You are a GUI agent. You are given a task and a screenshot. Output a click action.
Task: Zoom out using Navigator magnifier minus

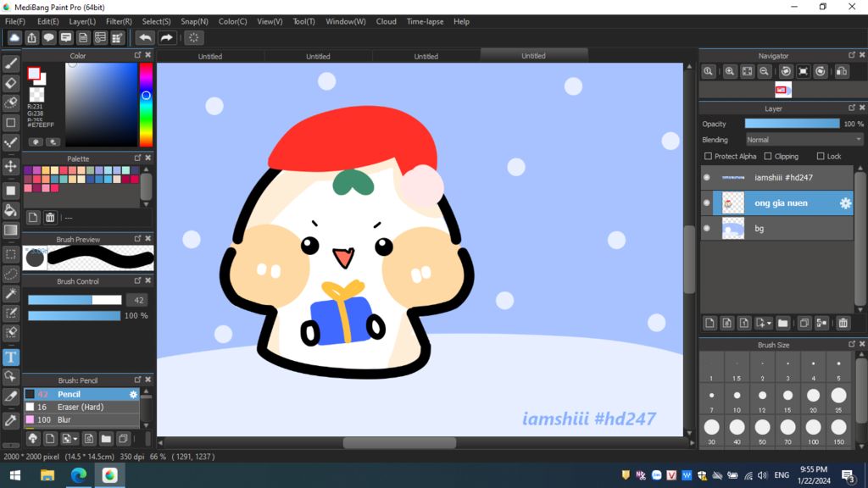tap(764, 71)
